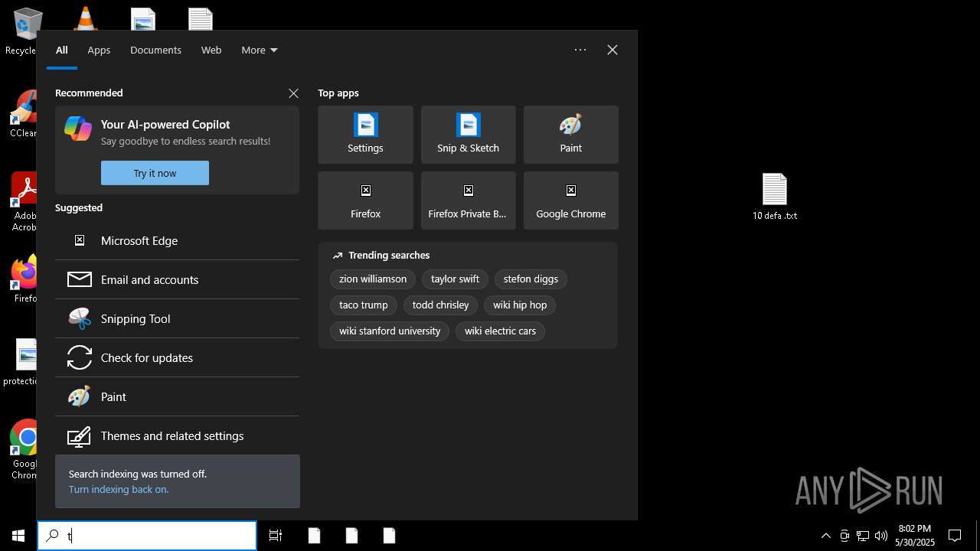This screenshot has width=980, height=551.
Task: Select Adobe Acrobat desktop icon
Action: click(23, 201)
